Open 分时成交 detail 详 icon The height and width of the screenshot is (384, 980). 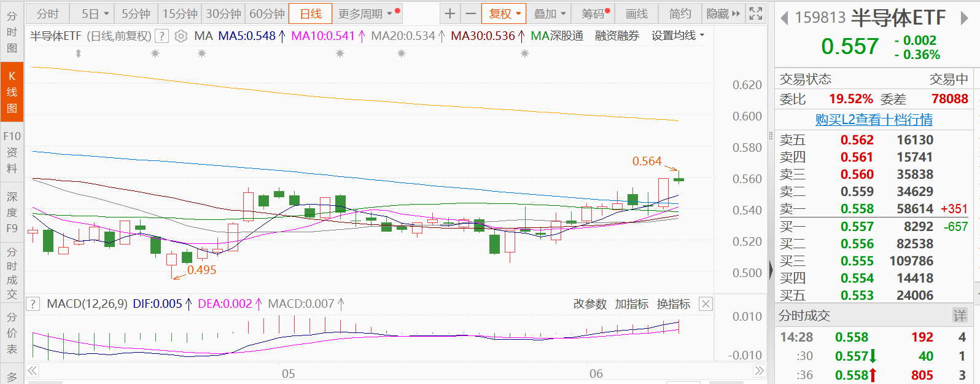click(960, 315)
